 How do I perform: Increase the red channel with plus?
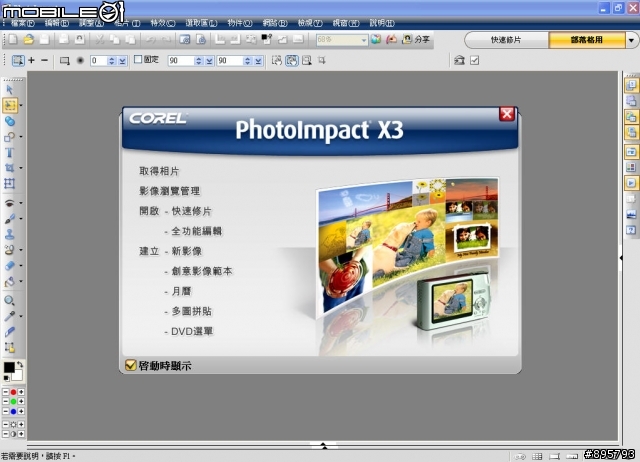coord(21,392)
